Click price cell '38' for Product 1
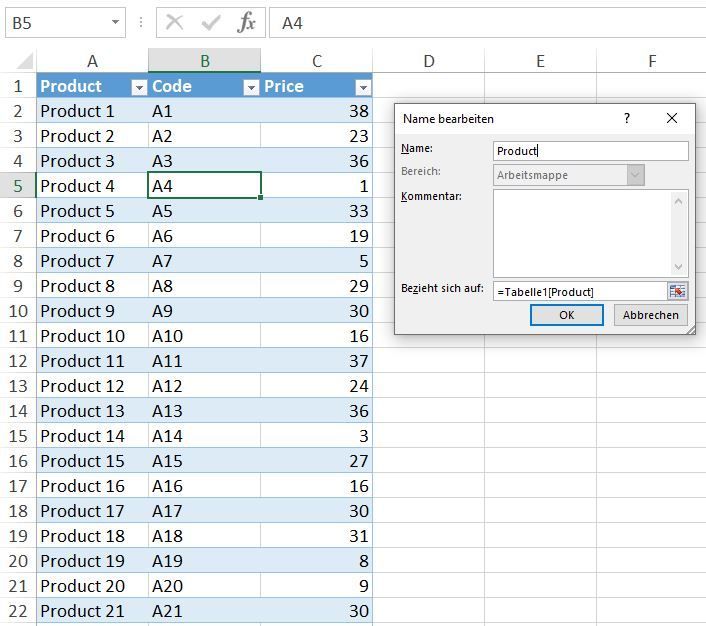 coord(317,111)
